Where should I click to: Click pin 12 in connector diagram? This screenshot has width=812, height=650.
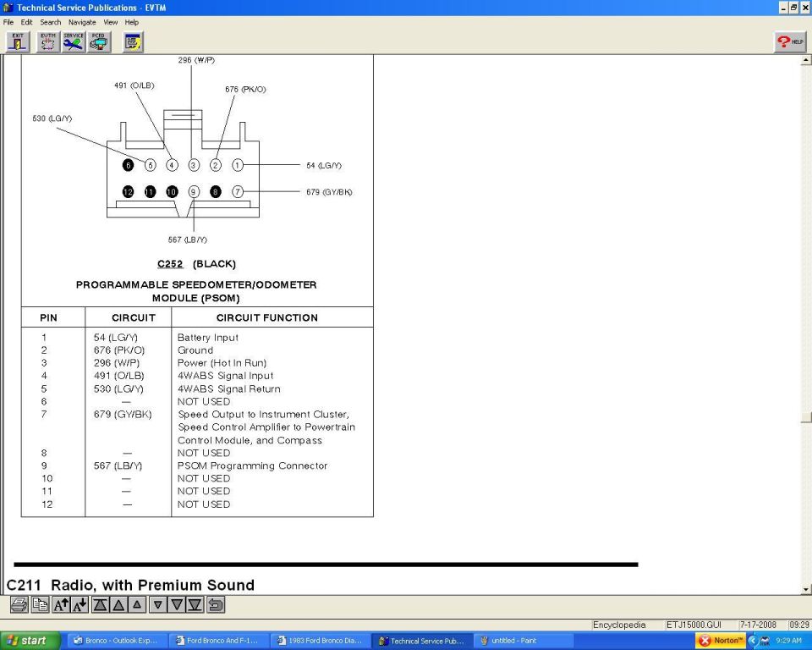click(128, 192)
